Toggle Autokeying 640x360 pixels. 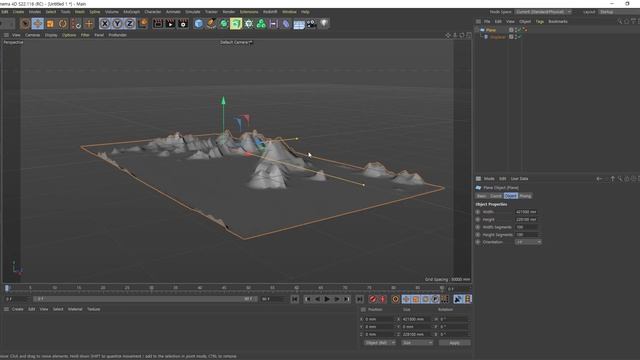click(383, 299)
